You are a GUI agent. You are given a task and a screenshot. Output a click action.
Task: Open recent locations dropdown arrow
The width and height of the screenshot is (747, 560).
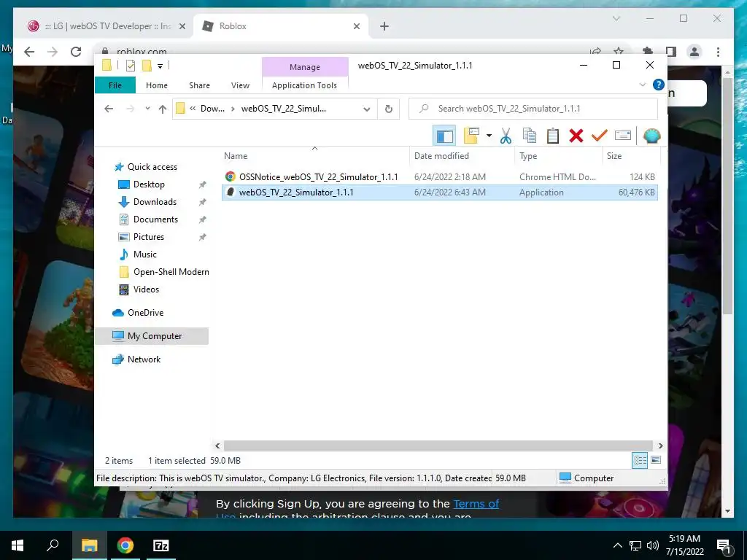tap(147, 109)
